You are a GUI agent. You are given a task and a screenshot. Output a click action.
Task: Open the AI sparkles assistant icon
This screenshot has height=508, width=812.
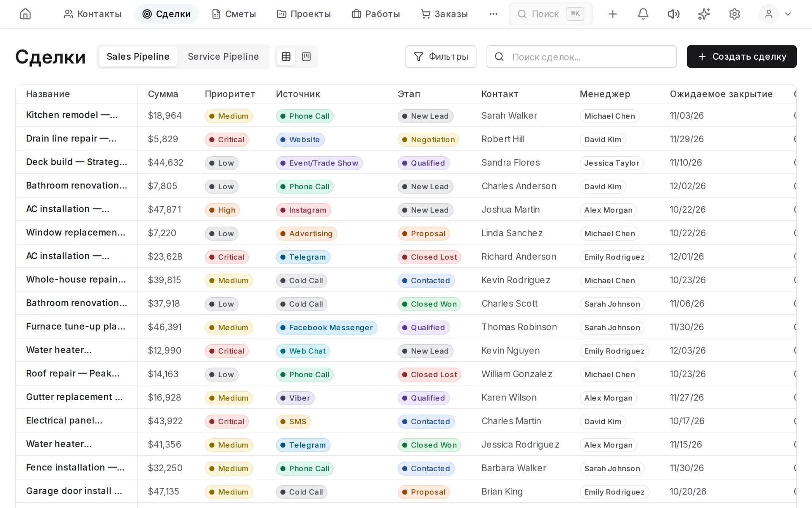[x=704, y=14]
